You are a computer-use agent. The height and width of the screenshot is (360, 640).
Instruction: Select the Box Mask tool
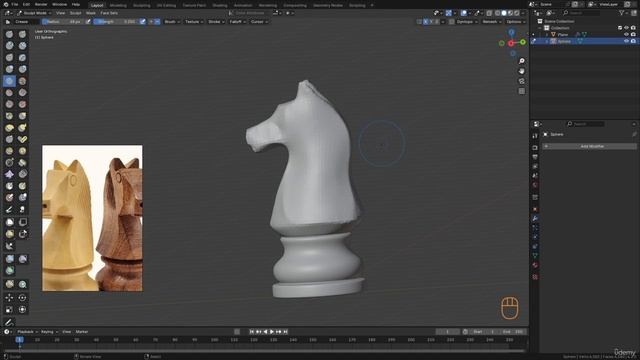click(x=9, y=222)
